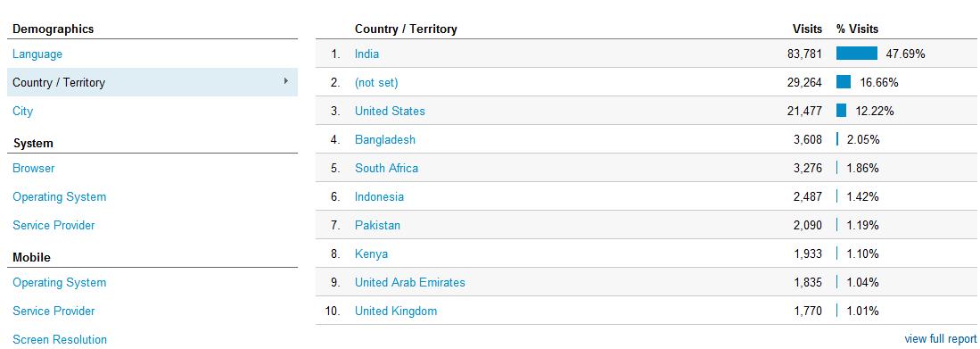Click the United States link
The width and height of the screenshot is (980, 349).
point(390,112)
